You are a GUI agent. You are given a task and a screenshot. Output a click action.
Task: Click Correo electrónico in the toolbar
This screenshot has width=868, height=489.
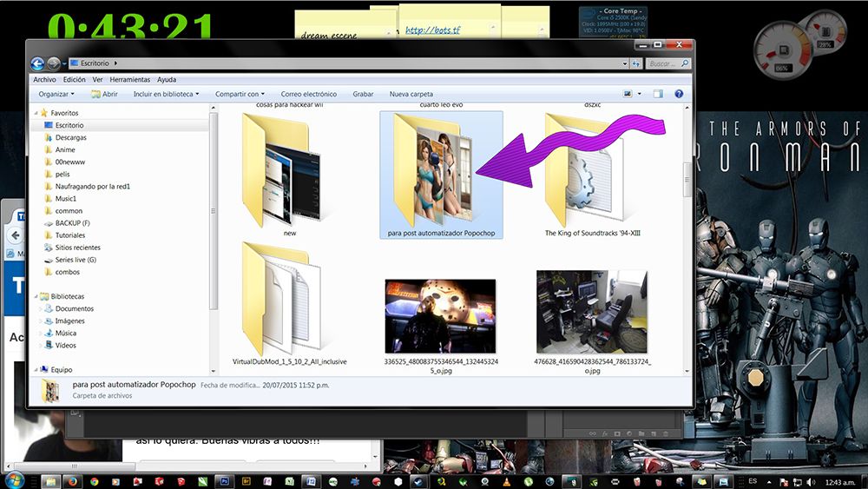(x=308, y=94)
